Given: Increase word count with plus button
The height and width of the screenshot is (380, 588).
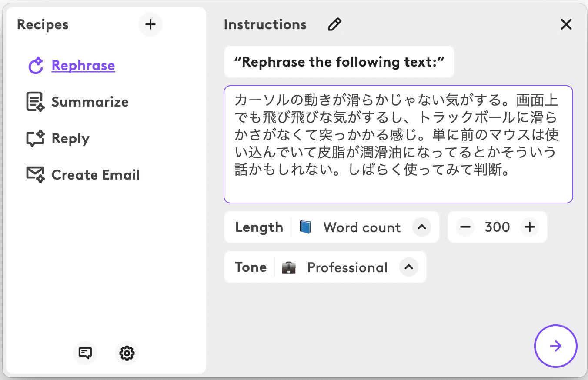Looking at the screenshot, I should 530,227.
